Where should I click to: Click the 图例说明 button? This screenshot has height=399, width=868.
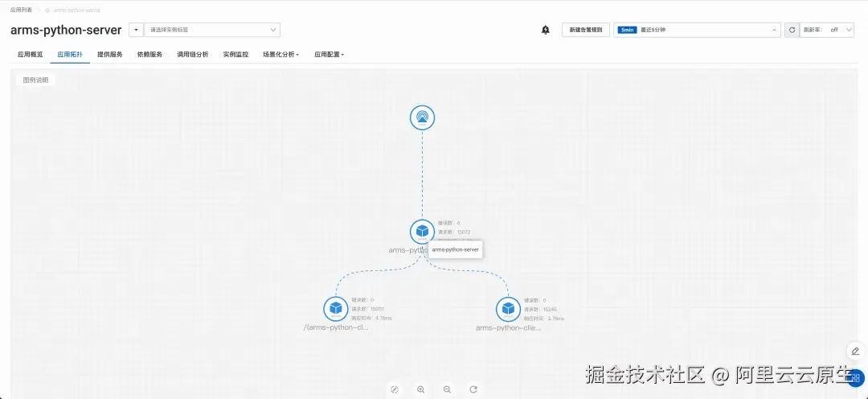pyautogui.click(x=35, y=80)
